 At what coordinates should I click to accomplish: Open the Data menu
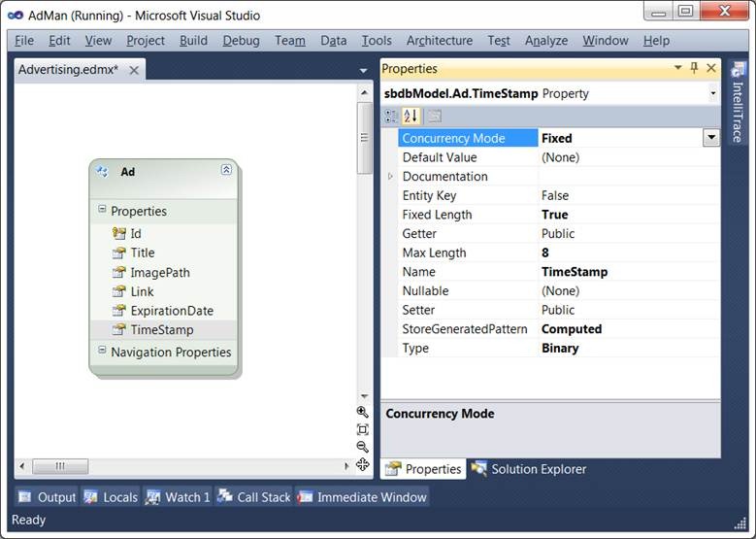click(334, 41)
